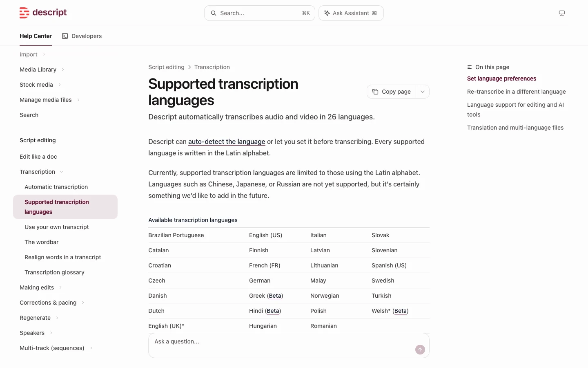Viewport: 588px width, 368px height.
Task: Send question with the arrow button
Action: click(x=420, y=350)
